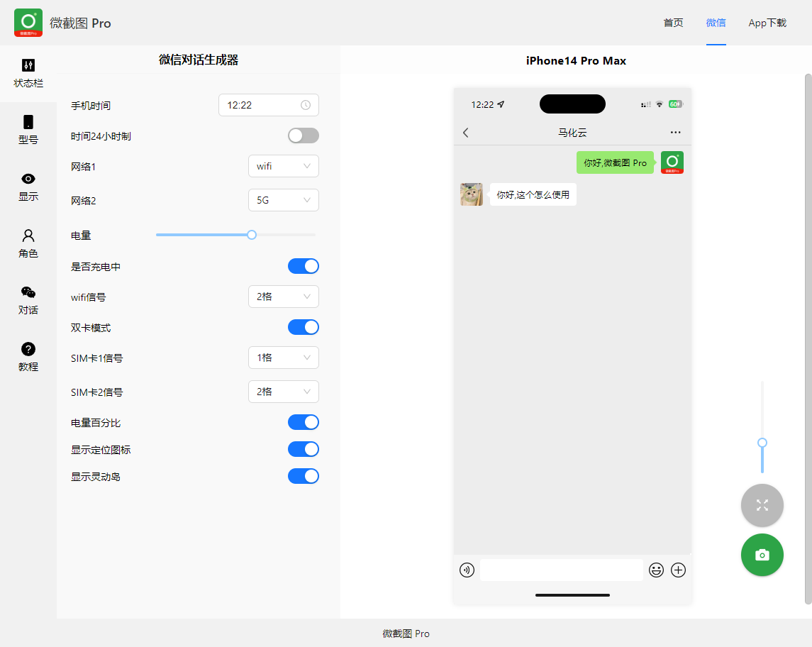The height and width of the screenshot is (647, 812).
Task: Click the wifi icon in phone status bar
Action: 660,104
